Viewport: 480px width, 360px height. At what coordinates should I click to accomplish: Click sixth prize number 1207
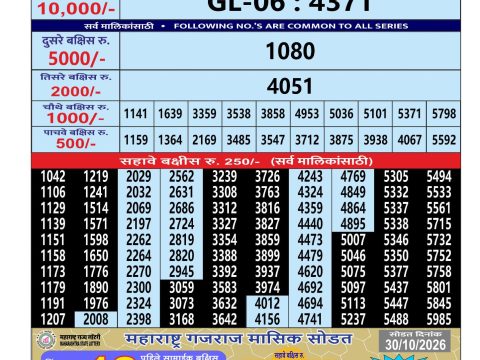53,319
